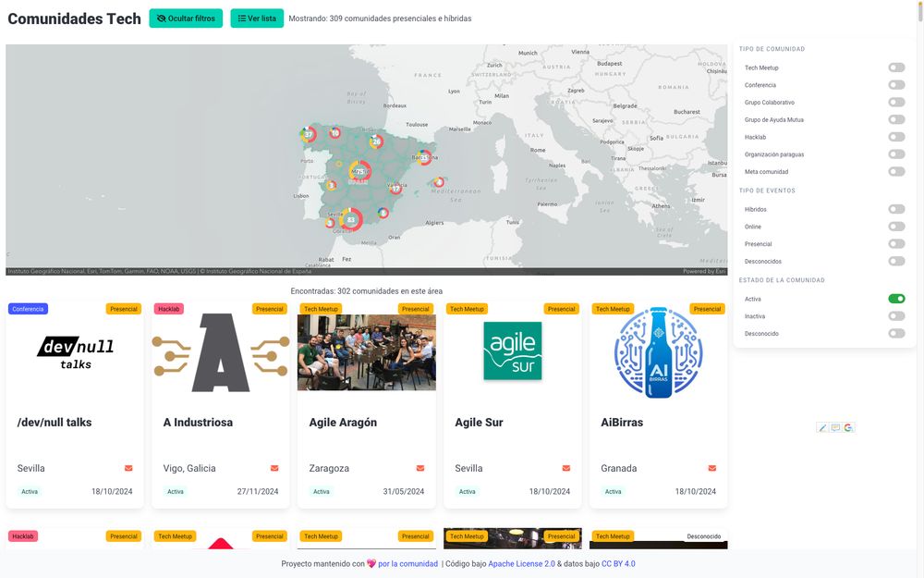Toggle the Meta comunidad filter

click(x=896, y=172)
